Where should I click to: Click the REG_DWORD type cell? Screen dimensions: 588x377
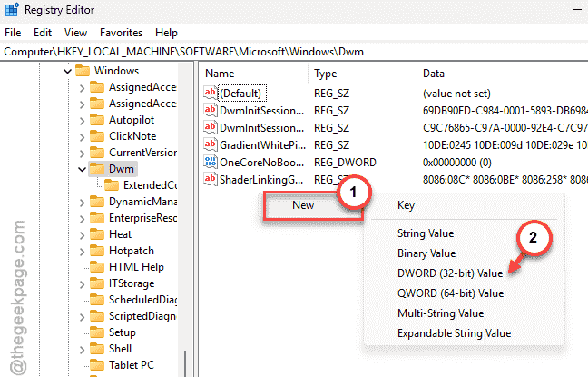(x=345, y=163)
